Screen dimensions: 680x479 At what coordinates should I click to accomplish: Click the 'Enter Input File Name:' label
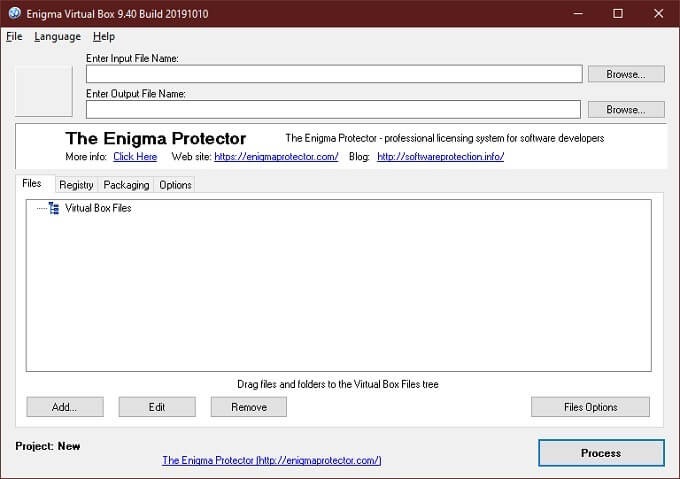click(x=132, y=59)
